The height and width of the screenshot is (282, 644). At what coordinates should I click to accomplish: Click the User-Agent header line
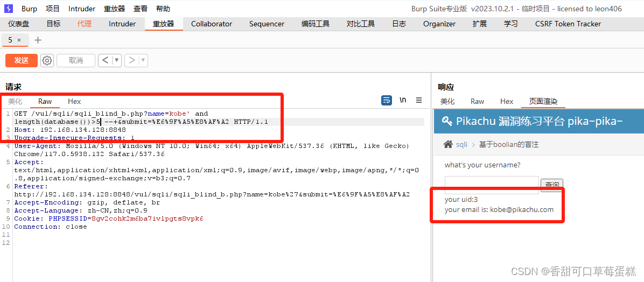coord(212,150)
